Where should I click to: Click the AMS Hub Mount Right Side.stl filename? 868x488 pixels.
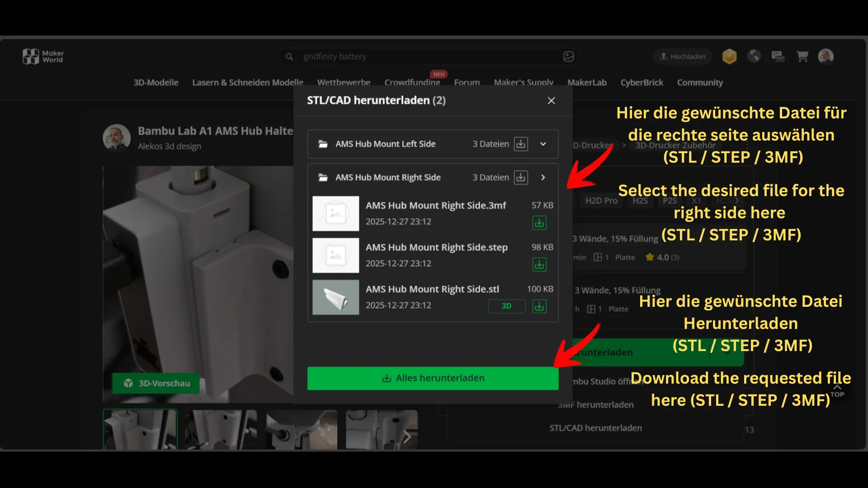(432, 289)
